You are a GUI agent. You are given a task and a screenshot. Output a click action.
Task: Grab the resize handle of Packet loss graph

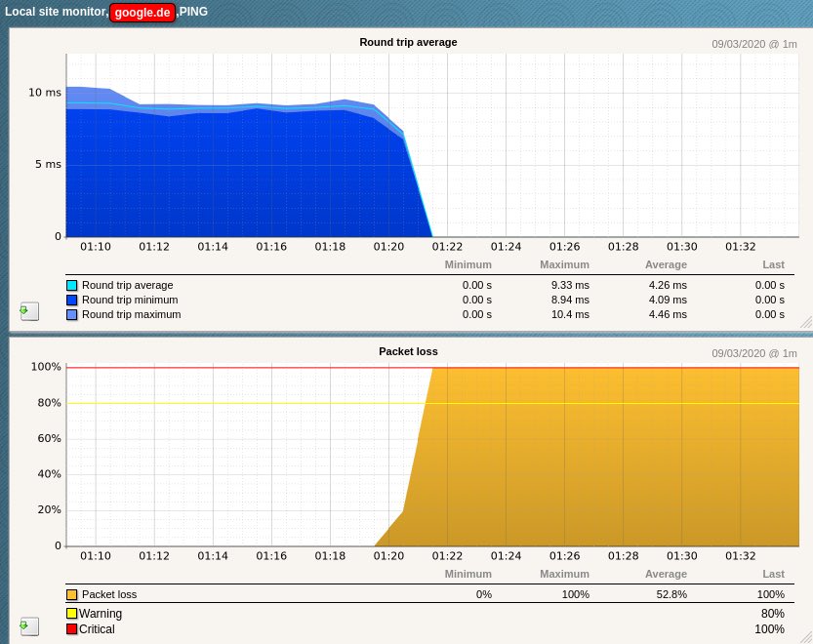pos(806,638)
